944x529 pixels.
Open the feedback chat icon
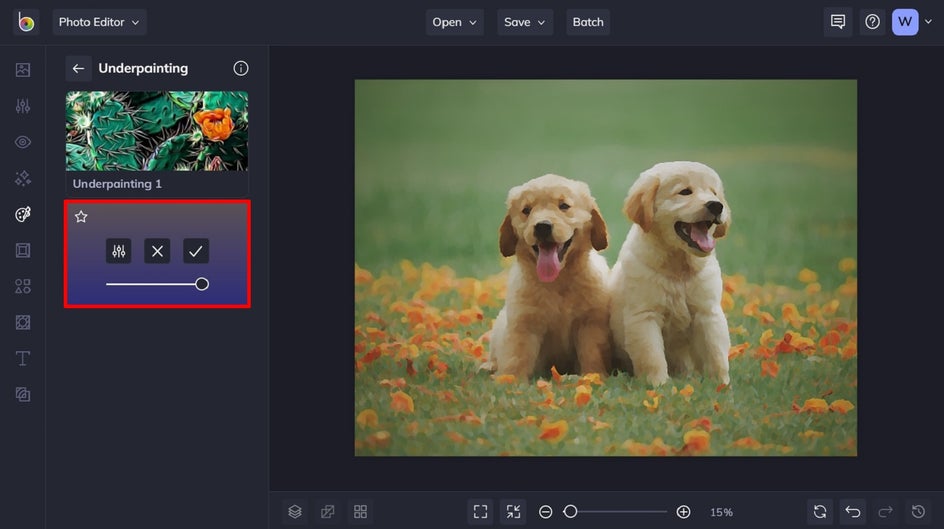[x=837, y=22]
